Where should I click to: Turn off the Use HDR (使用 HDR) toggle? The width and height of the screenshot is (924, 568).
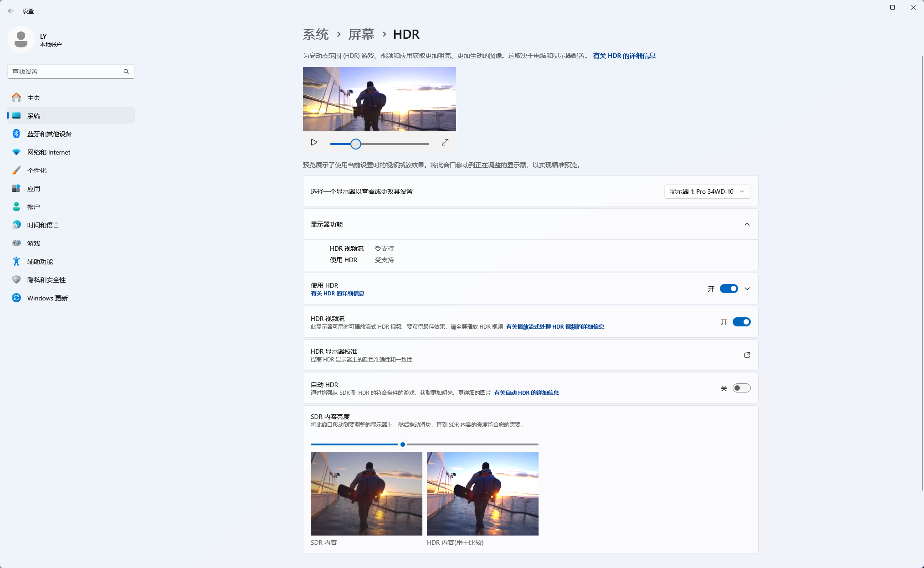[x=729, y=289]
